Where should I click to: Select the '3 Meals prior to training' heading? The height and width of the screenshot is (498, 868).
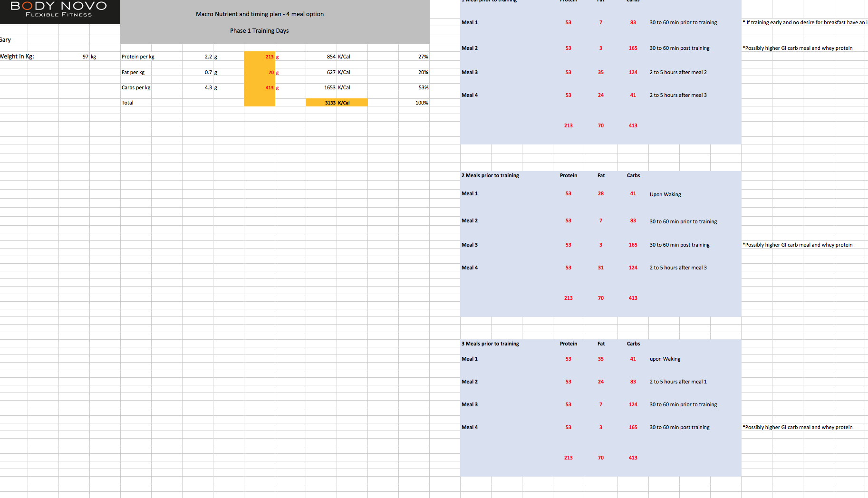[490, 344]
